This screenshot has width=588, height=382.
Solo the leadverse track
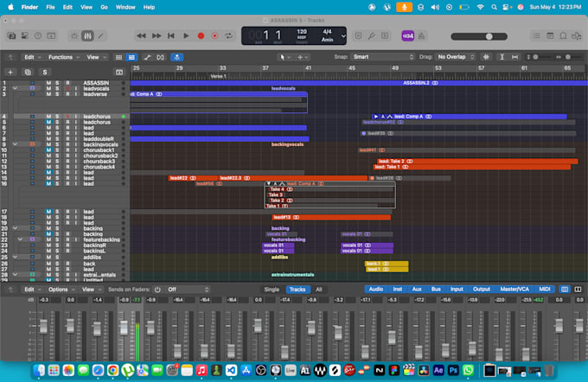(57, 94)
